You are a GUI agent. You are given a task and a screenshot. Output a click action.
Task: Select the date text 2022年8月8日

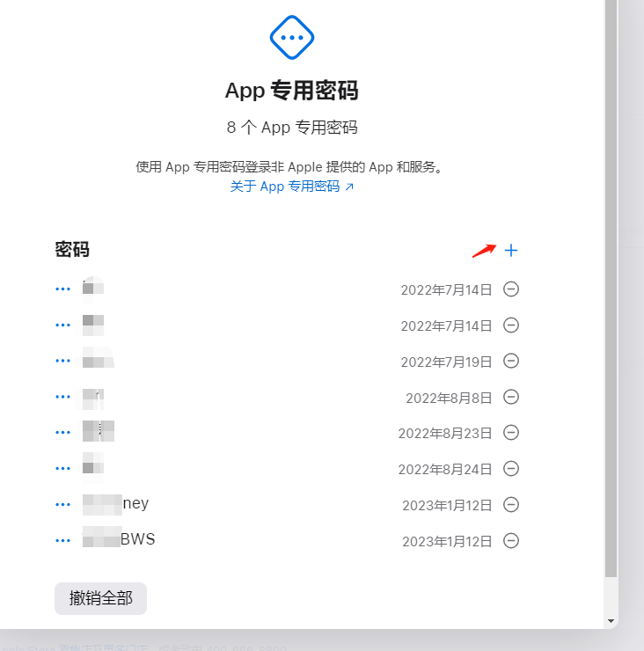449,398
